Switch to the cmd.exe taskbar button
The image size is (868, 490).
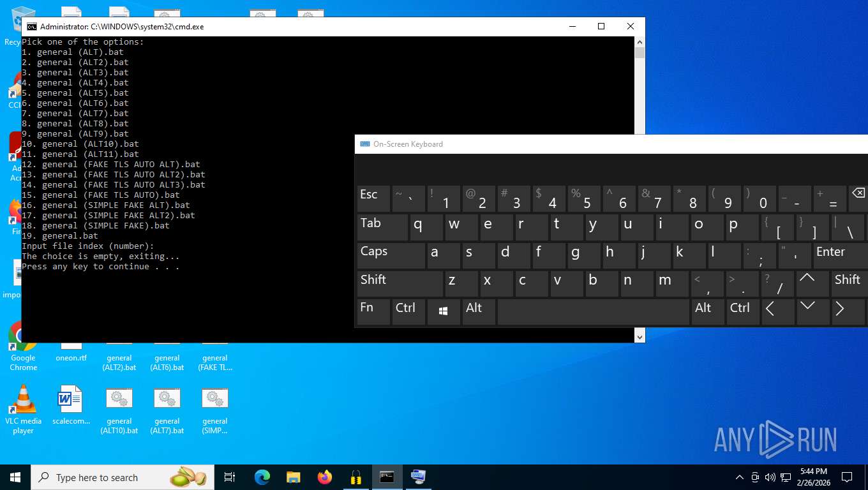387,477
